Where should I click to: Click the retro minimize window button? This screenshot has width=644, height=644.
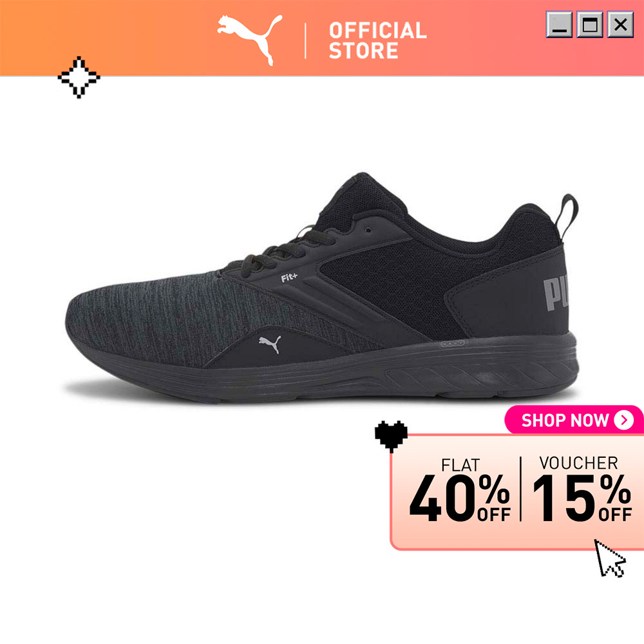[559, 24]
